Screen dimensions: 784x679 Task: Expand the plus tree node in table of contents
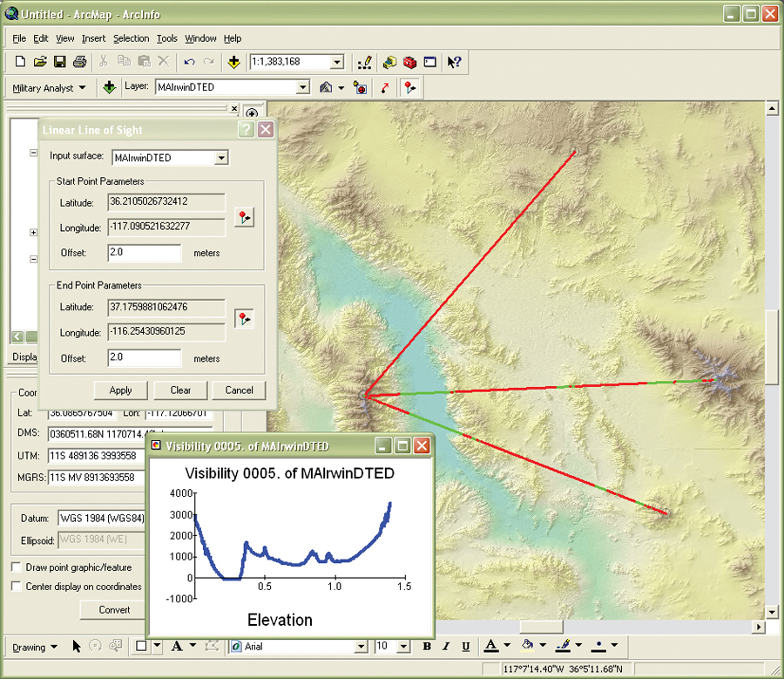click(x=33, y=232)
